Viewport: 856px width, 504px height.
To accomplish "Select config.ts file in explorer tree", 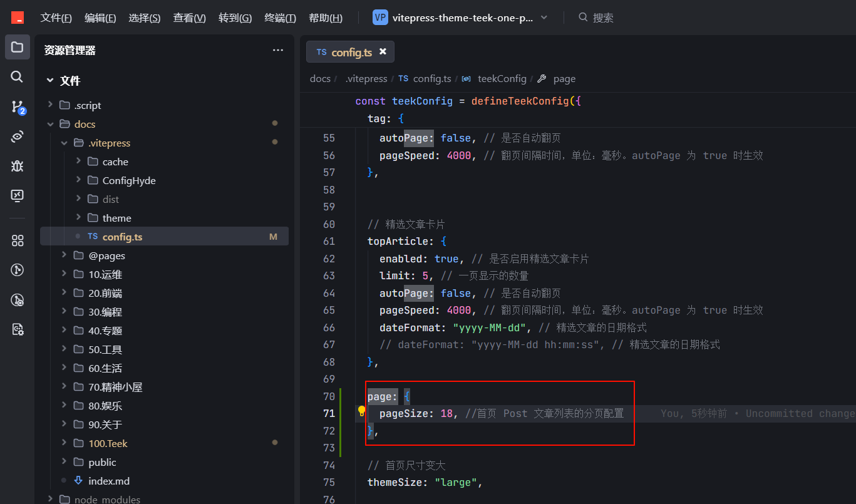I will point(164,237).
